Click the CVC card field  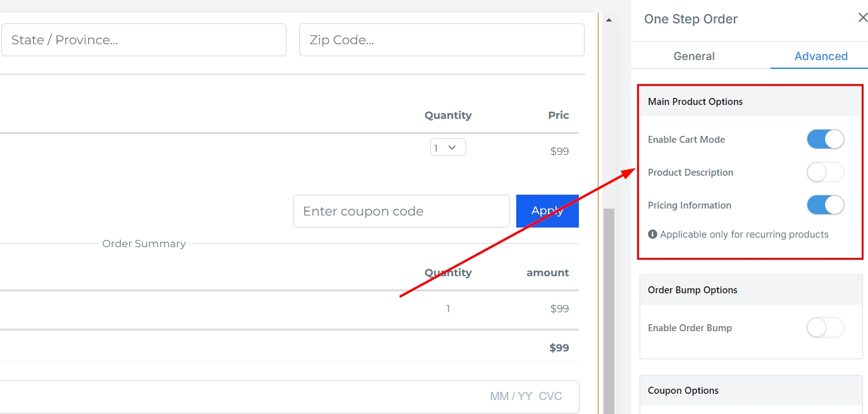550,397
